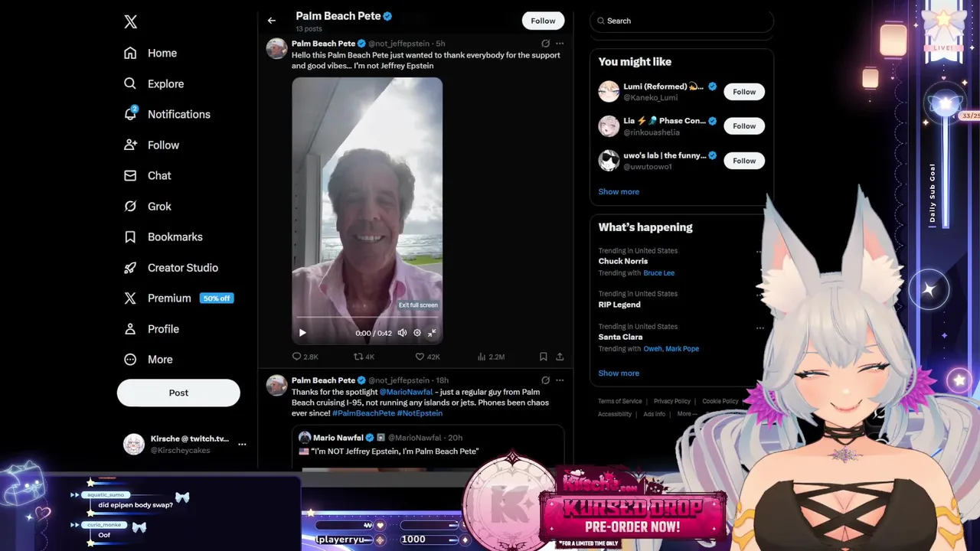980x551 pixels.
Task: Open Chat from the sidebar
Action: pyautogui.click(x=148, y=175)
